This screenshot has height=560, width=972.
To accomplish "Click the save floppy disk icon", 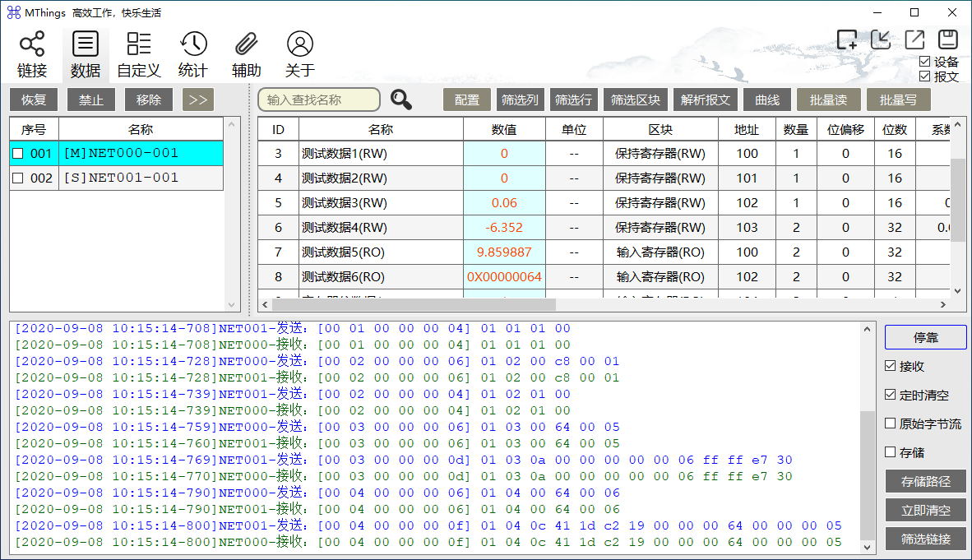I will tap(948, 39).
